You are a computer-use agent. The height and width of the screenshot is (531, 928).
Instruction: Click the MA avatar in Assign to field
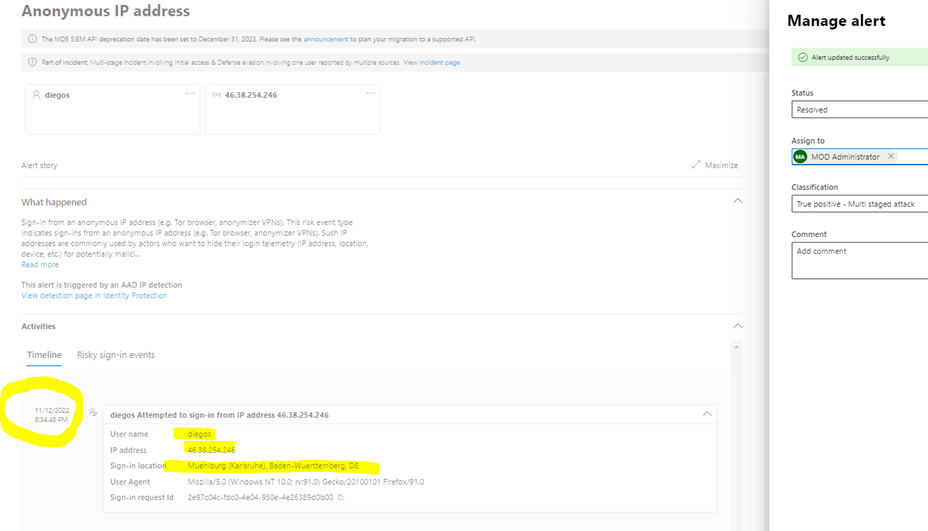[800, 157]
